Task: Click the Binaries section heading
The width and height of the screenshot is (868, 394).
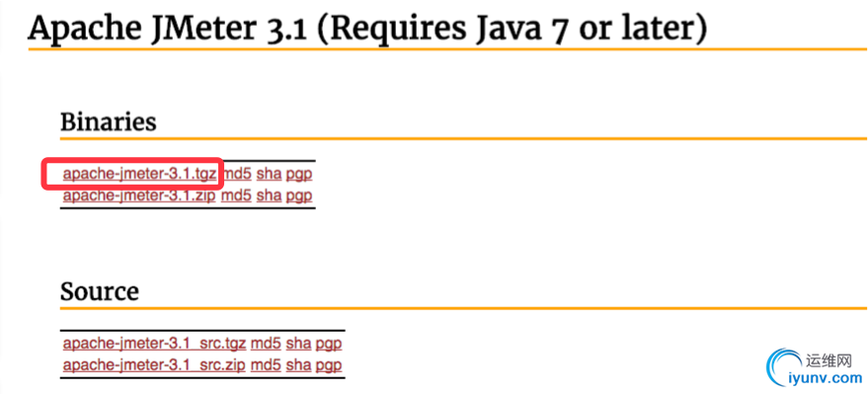Action: click(109, 121)
